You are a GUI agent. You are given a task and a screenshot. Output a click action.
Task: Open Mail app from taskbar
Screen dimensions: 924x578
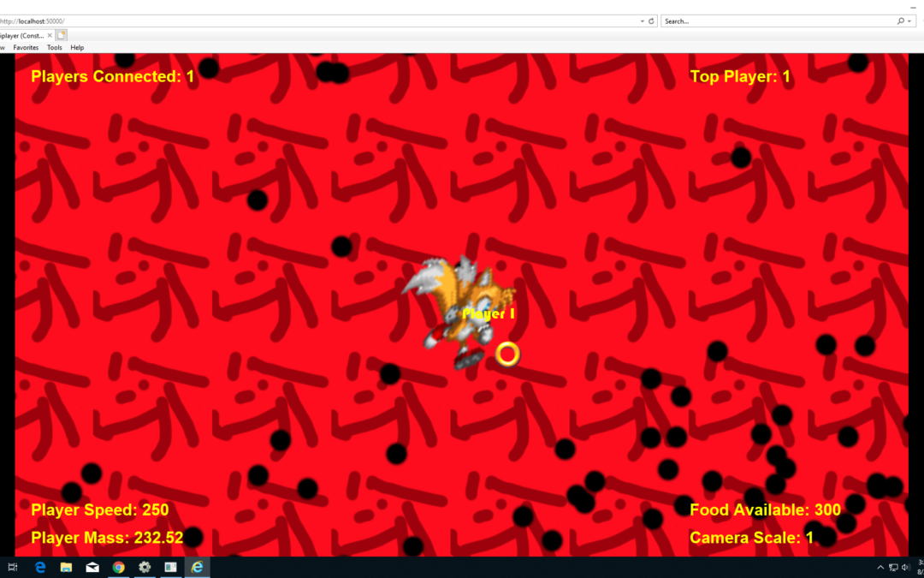[x=92, y=568]
